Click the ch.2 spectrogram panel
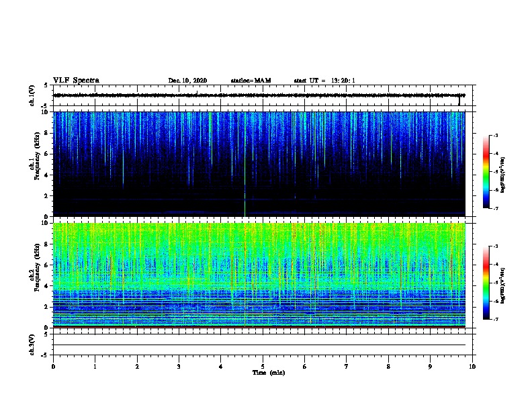 259,275
